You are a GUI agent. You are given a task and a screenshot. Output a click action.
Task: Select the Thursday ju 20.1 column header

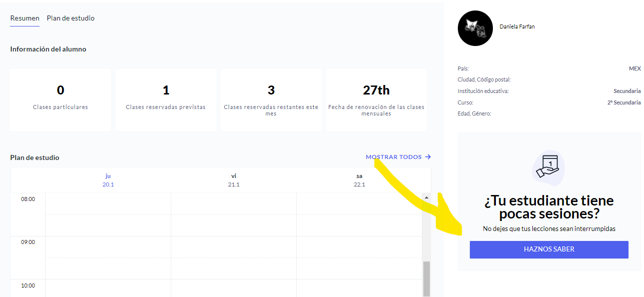point(108,180)
